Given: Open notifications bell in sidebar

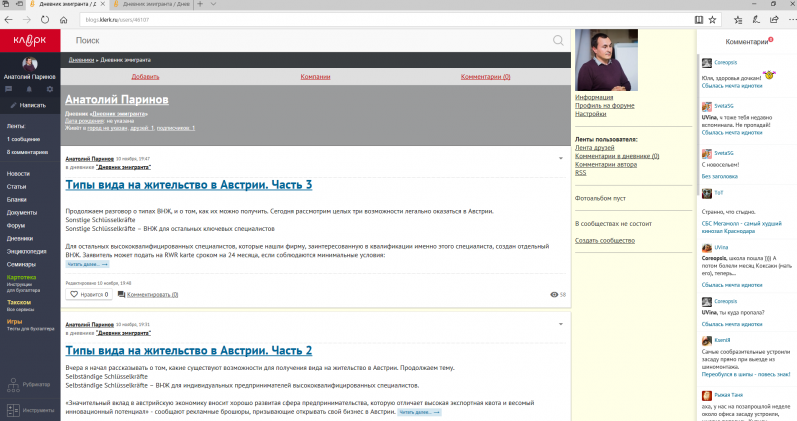Looking at the screenshot, I should tap(30, 89).
